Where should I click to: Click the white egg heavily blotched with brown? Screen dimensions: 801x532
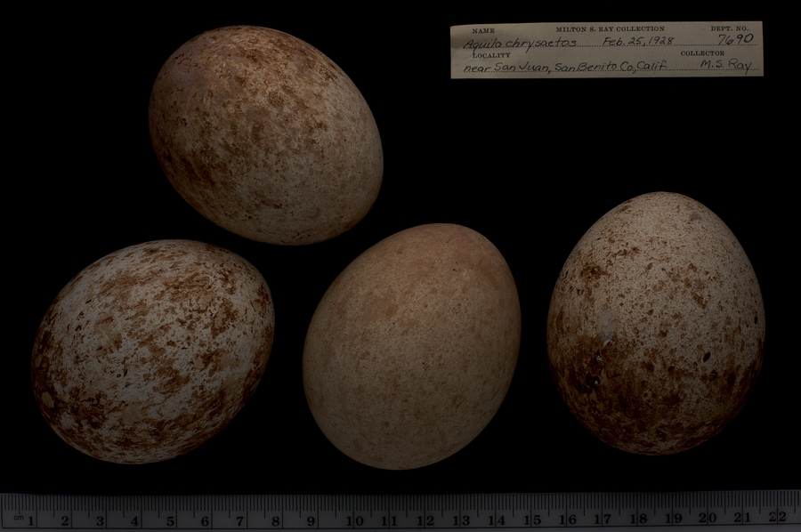tap(153, 351)
